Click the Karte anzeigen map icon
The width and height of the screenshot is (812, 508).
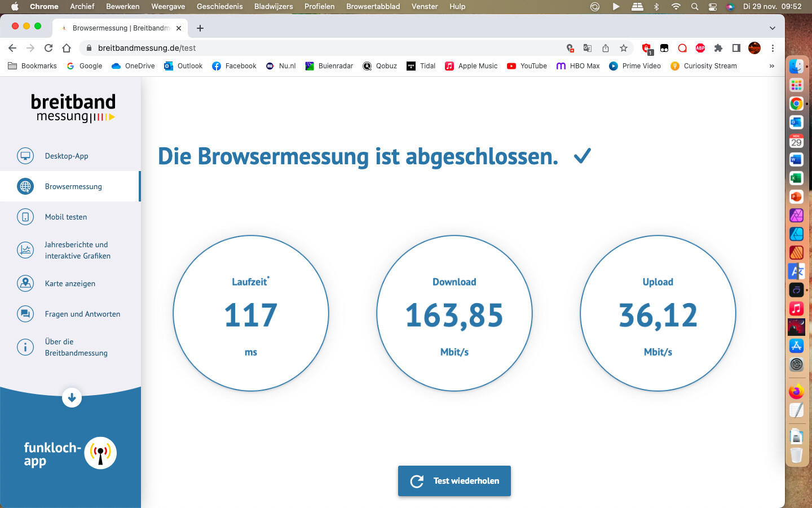pyautogui.click(x=25, y=283)
